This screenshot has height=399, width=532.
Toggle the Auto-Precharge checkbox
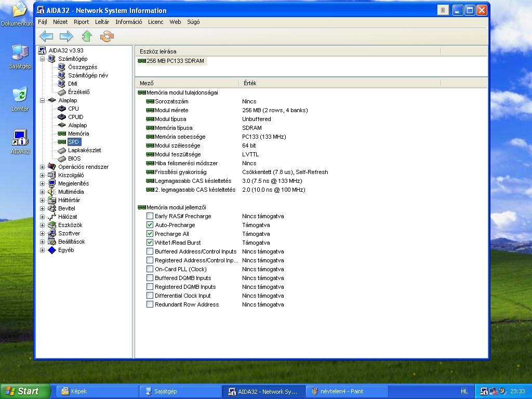point(150,224)
